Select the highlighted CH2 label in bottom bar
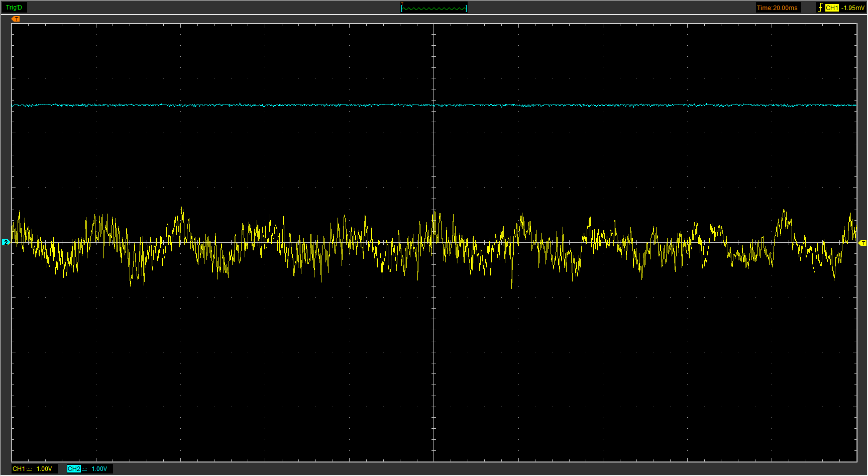The image size is (868, 476). click(74, 469)
